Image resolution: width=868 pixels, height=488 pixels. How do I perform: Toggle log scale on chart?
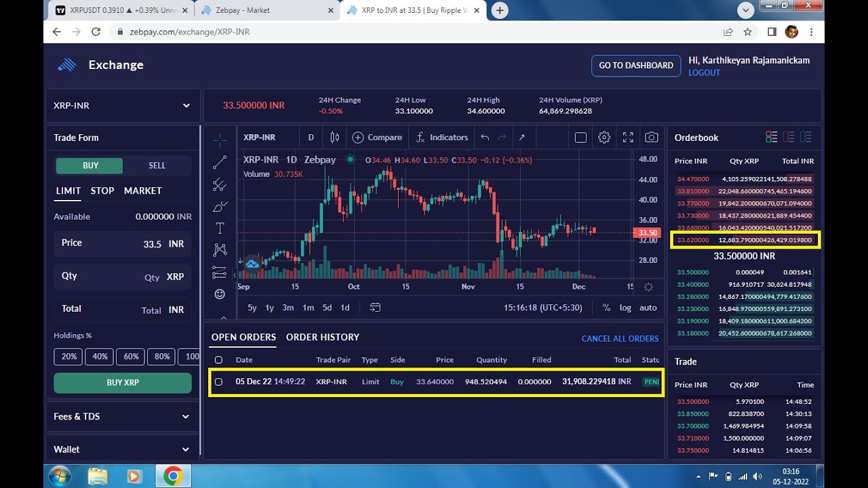[625, 308]
